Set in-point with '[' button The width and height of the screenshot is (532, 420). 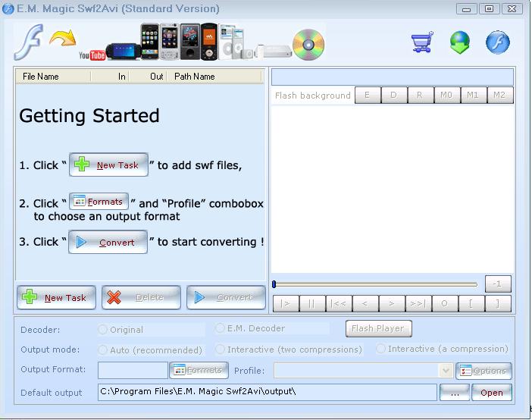[471, 303]
